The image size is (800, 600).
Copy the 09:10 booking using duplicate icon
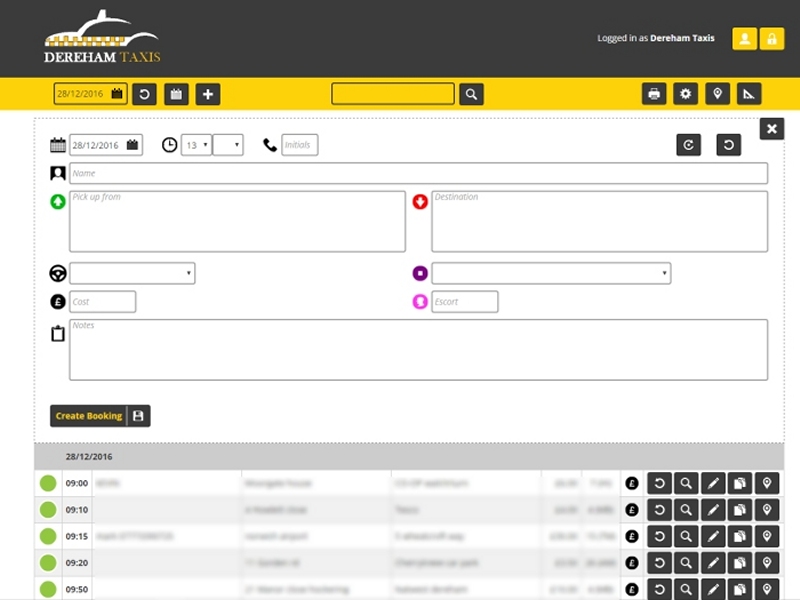click(740, 510)
